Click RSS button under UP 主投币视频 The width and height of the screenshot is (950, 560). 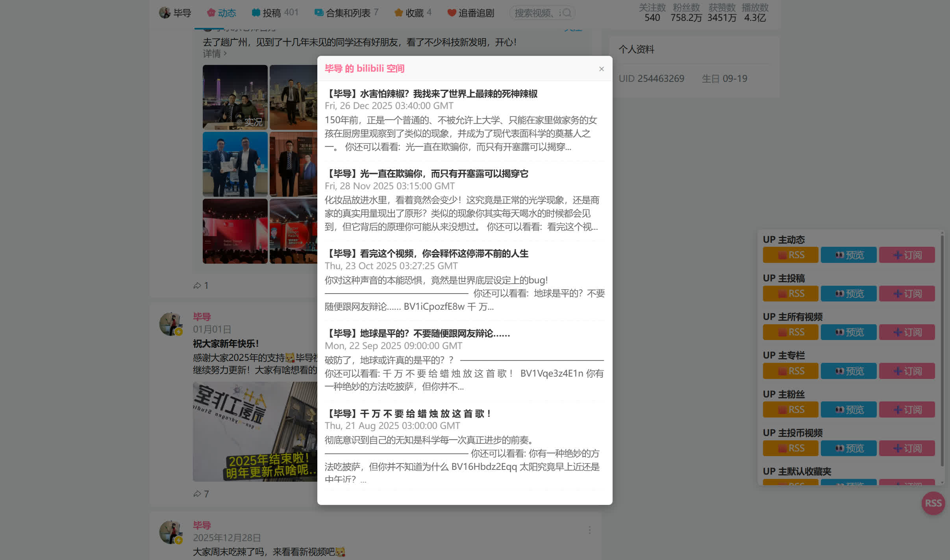pos(790,448)
